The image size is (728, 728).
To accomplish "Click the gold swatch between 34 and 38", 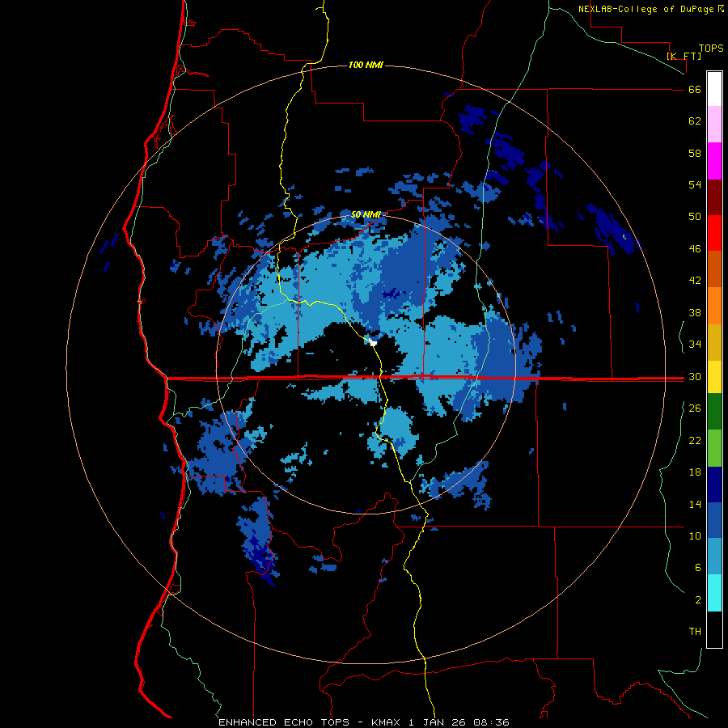I will tap(714, 342).
